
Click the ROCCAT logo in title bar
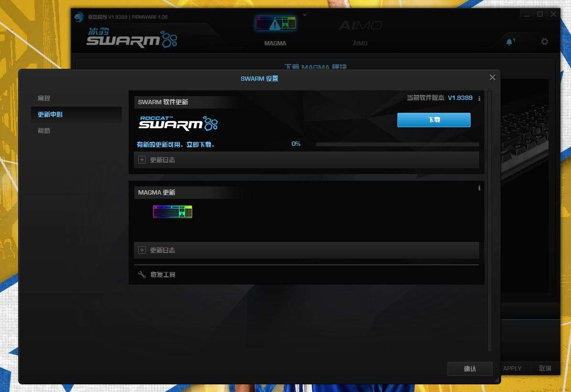coord(79,17)
